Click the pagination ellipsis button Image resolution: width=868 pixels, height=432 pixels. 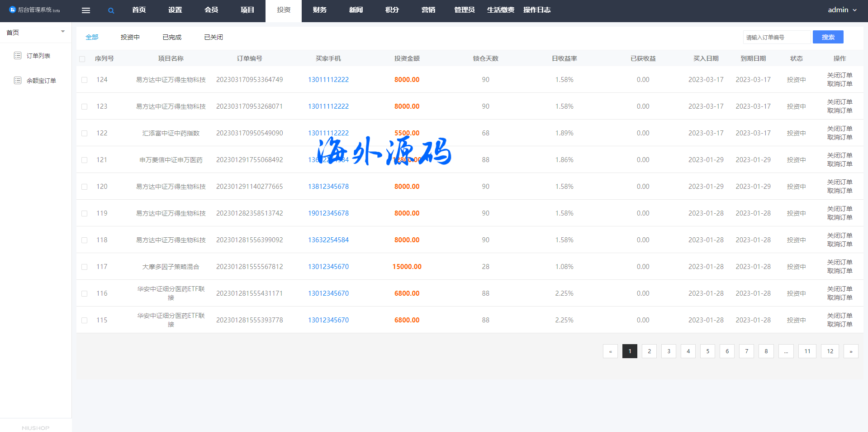click(786, 351)
